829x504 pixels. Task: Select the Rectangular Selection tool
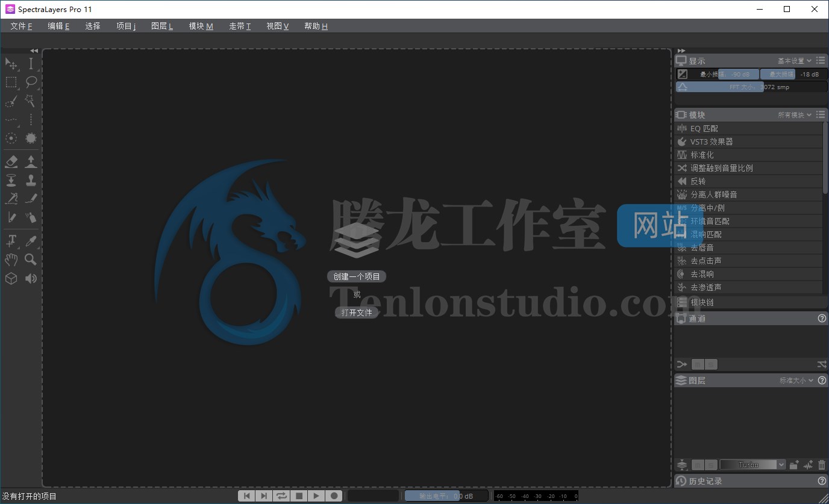pyautogui.click(x=11, y=82)
